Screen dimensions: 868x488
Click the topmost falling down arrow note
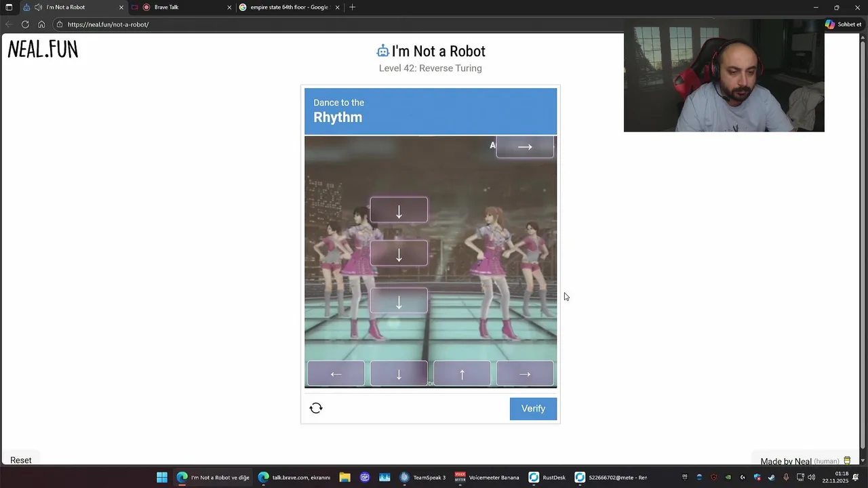pyautogui.click(x=399, y=211)
